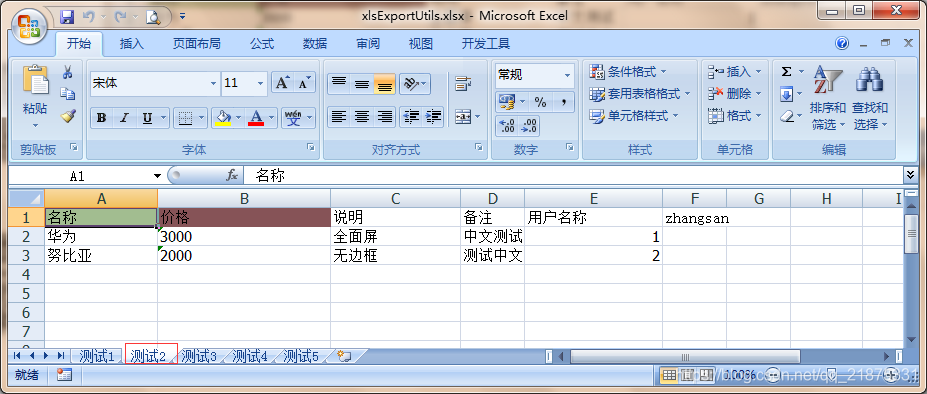Center text horizontally
Viewport: 927px width, 394px height.
(362, 117)
